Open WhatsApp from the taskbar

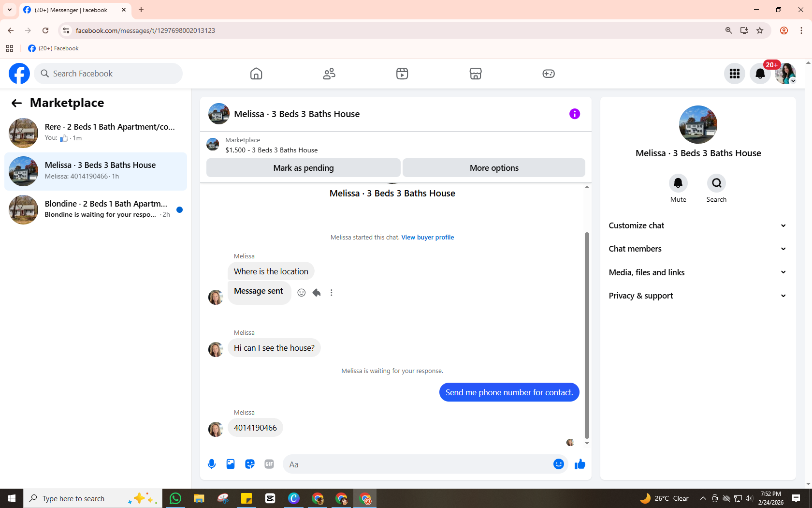(175, 498)
